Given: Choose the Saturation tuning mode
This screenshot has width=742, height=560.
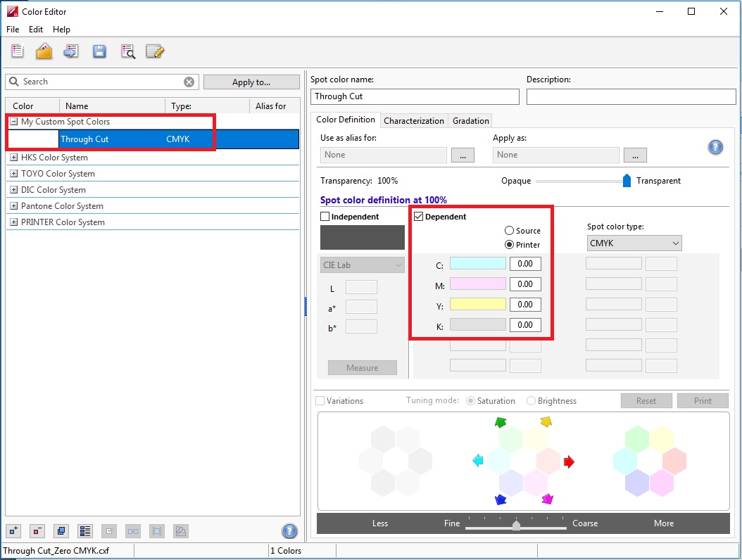Looking at the screenshot, I should (470, 400).
